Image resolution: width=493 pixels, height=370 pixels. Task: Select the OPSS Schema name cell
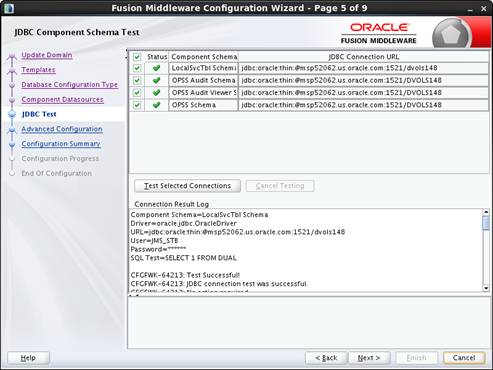204,105
